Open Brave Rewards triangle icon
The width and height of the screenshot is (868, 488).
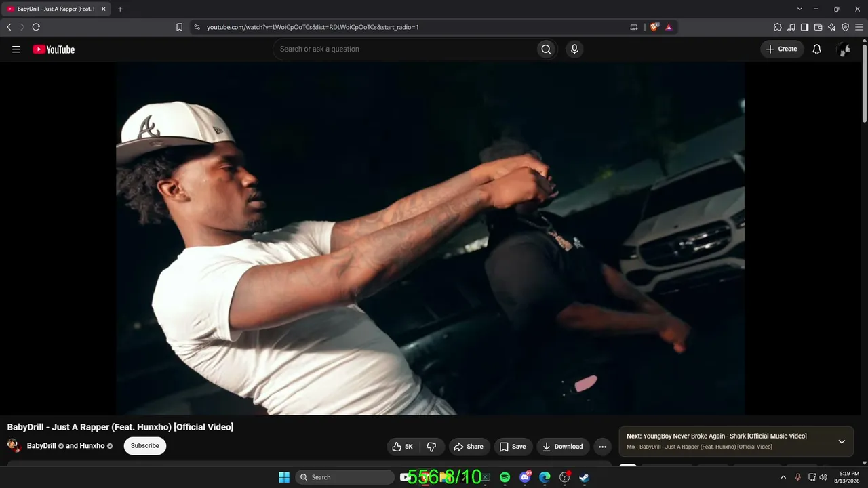click(669, 27)
